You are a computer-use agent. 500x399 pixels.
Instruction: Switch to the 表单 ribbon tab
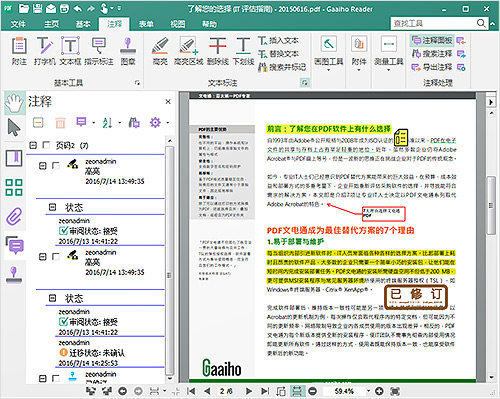pyautogui.click(x=146, y=24)
